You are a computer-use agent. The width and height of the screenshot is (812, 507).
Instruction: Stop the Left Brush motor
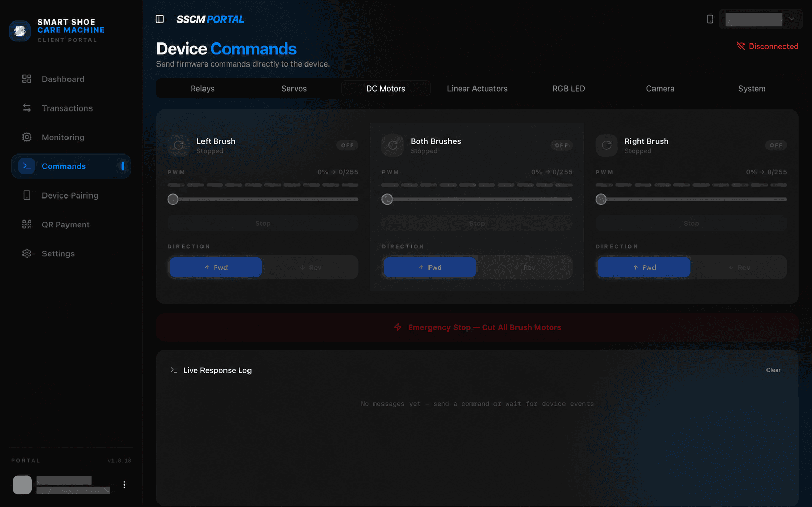pyautogui.click(x=263, y=223)
